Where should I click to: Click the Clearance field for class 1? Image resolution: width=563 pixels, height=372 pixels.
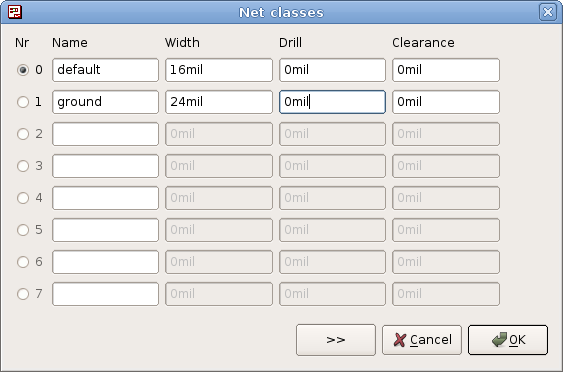coord(446,102)
